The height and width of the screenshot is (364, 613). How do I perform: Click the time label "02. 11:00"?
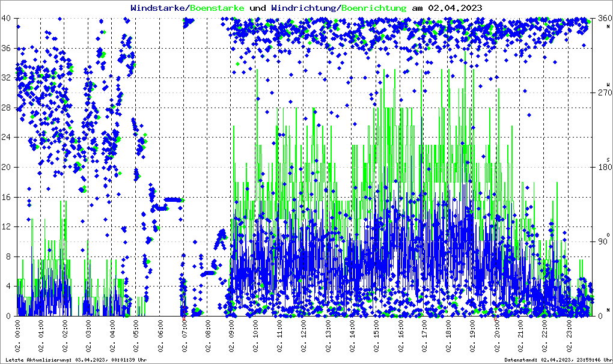pyautogui.click(x=280, y=336)
